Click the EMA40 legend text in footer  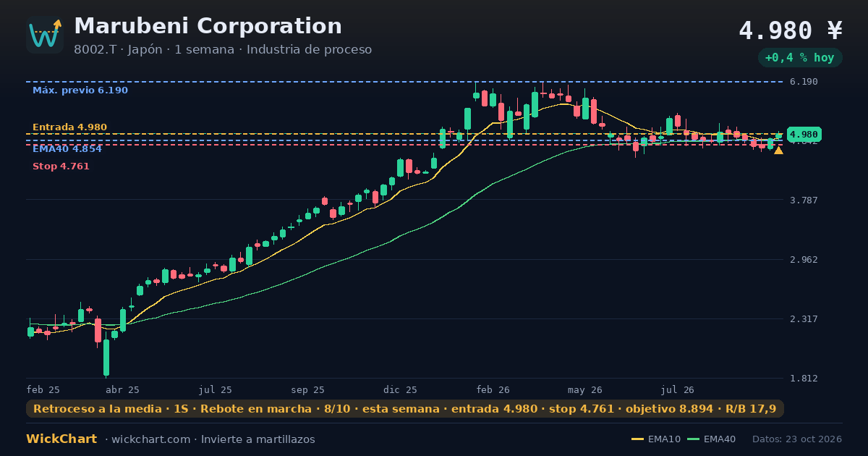[720, 439]
